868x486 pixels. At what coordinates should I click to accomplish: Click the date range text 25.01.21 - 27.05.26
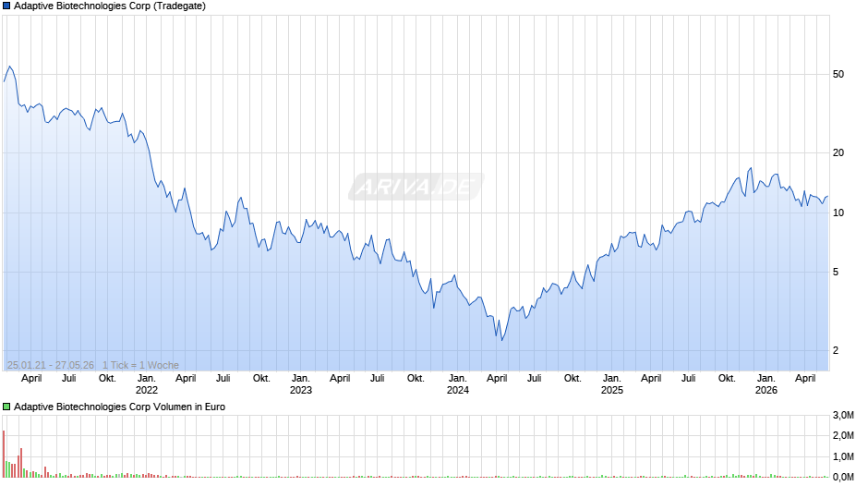[51, 365]
